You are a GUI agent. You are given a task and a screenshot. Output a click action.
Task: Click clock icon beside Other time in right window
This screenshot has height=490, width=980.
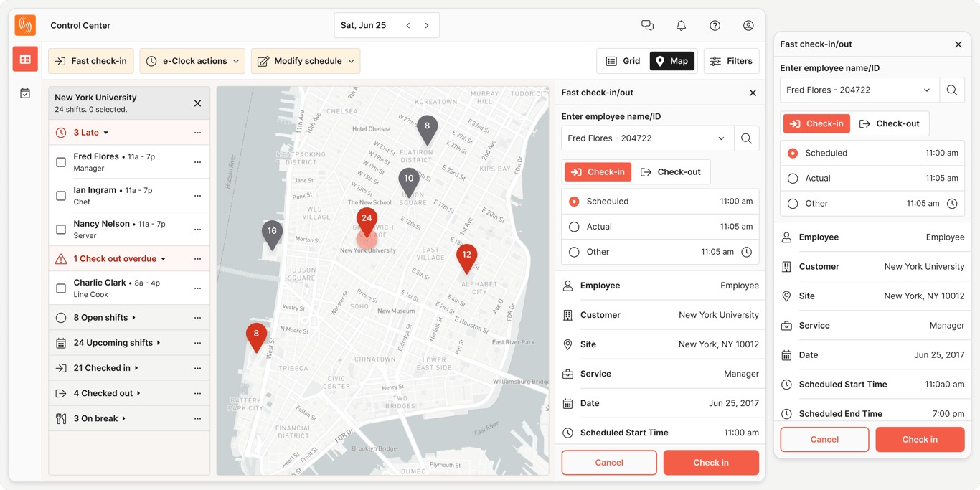(x=952, y=204)
